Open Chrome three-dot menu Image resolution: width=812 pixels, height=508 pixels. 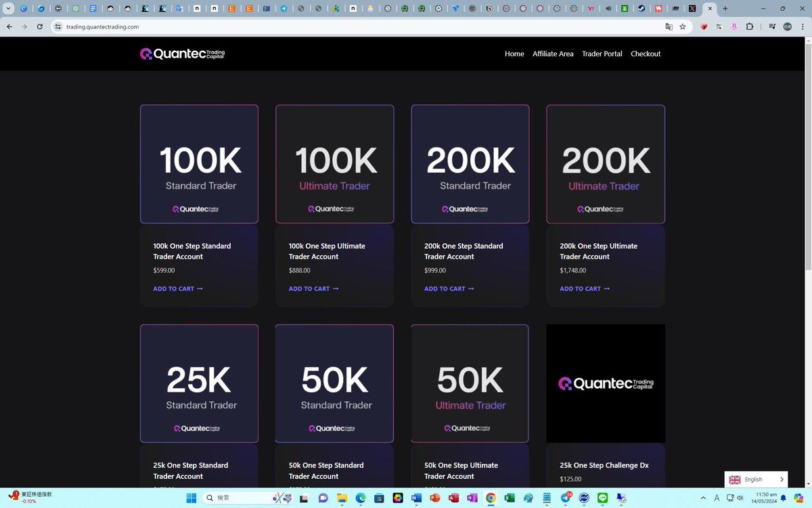pyautogui.click(x=803, y=26)
